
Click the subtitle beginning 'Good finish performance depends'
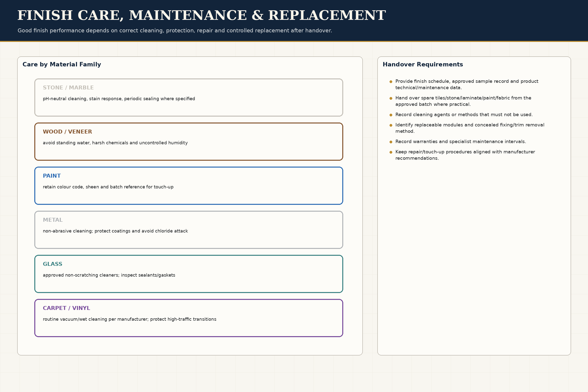175,30
